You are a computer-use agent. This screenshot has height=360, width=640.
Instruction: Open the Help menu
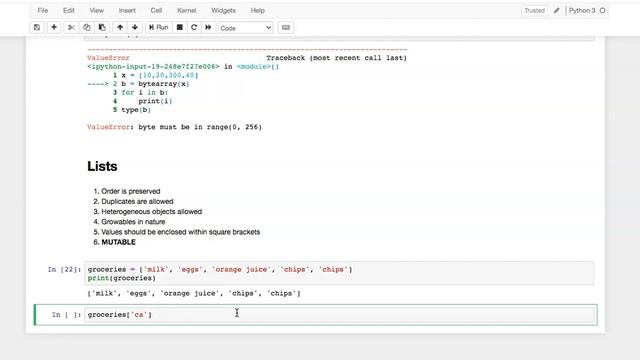258,11
